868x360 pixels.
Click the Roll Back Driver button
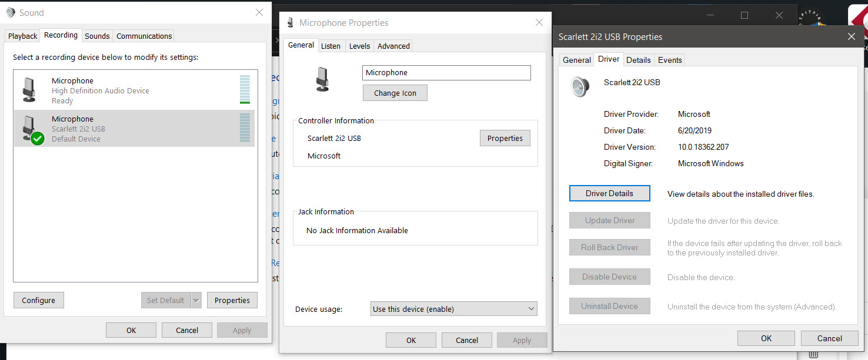click(610, 247)
